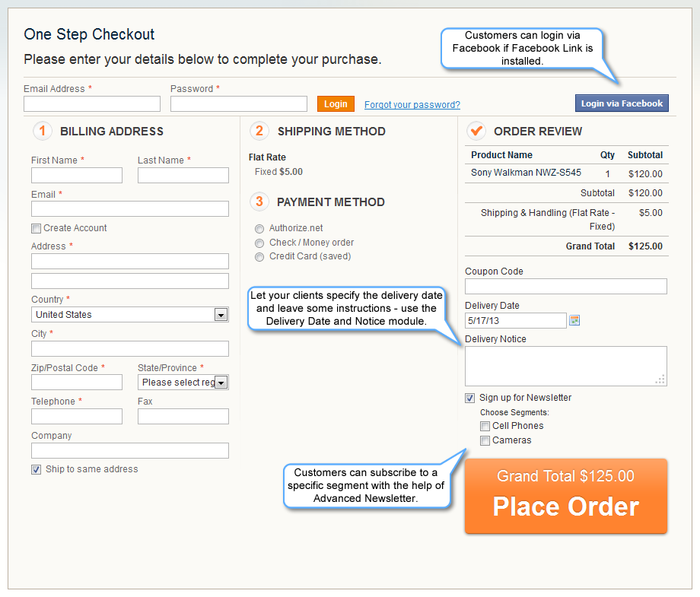This screenshot has width=700, height=597.
Task: Toggle Sign up for Newsletter checkbox
Action: [469, 398]
